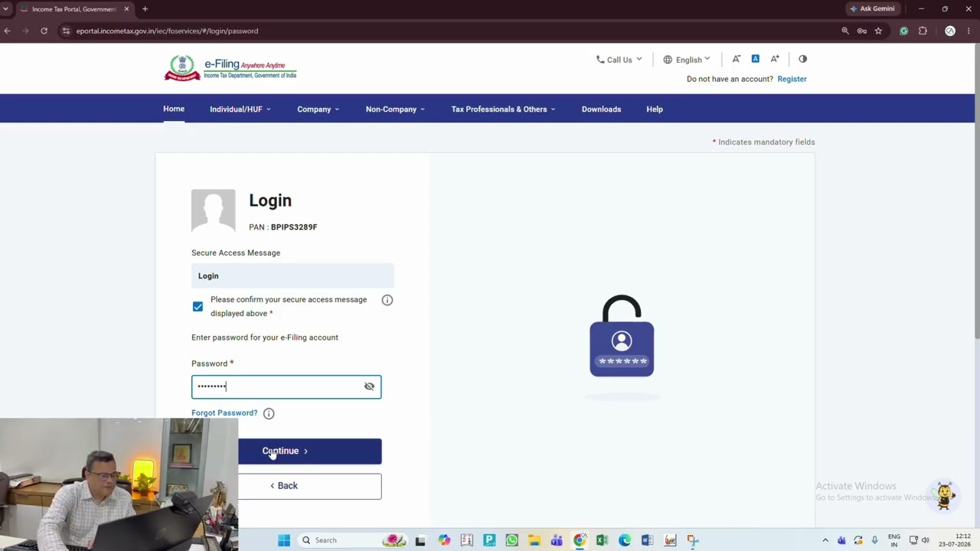Expand the Individual/HUF menu
This screenshot has width=980, height=551.
coord(240,109)
